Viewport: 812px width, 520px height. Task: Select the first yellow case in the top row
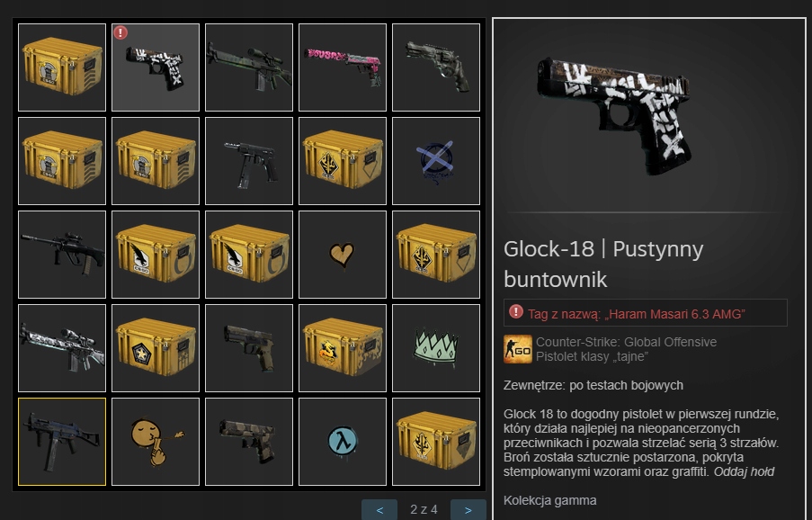pos(62,67)
